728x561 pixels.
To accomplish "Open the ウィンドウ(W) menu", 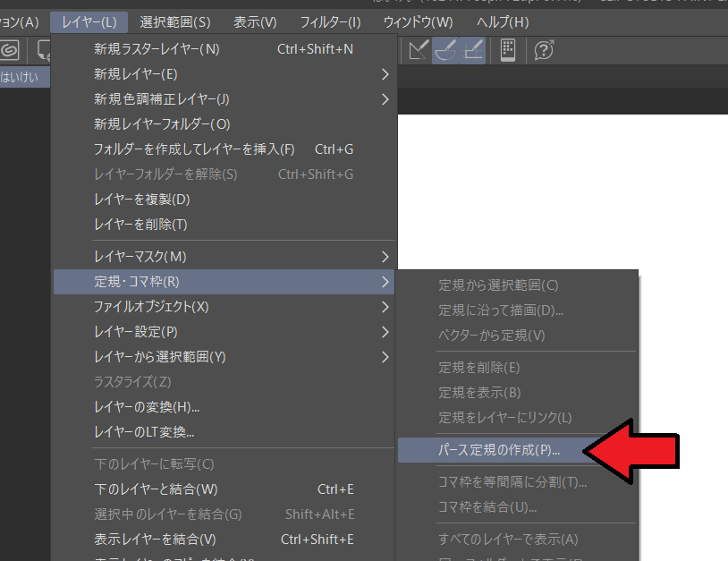I will [x=416, y=21].
